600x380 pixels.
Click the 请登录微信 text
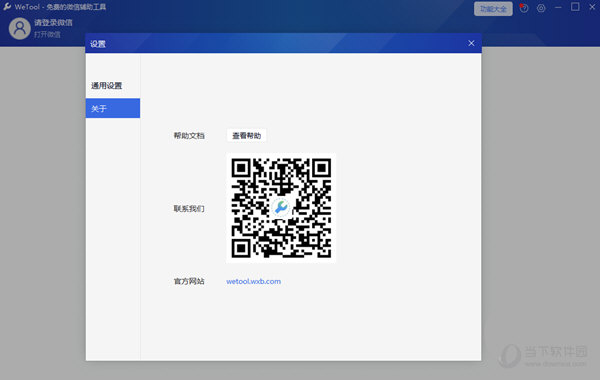[53, 23]
